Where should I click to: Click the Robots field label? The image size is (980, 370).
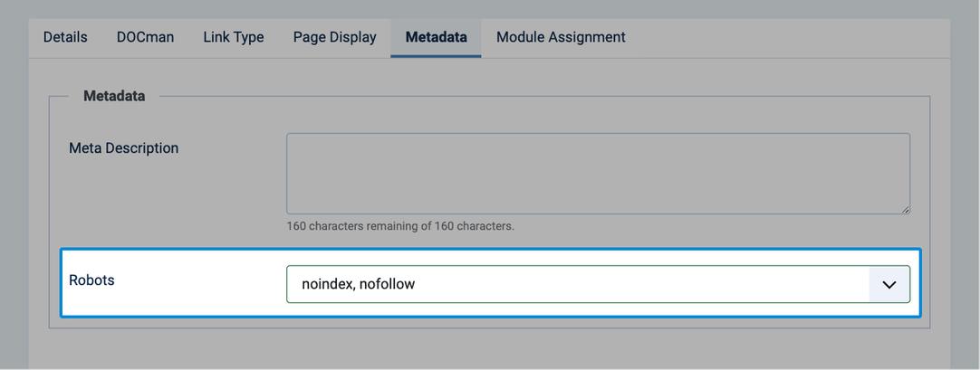tap(91, 280)
